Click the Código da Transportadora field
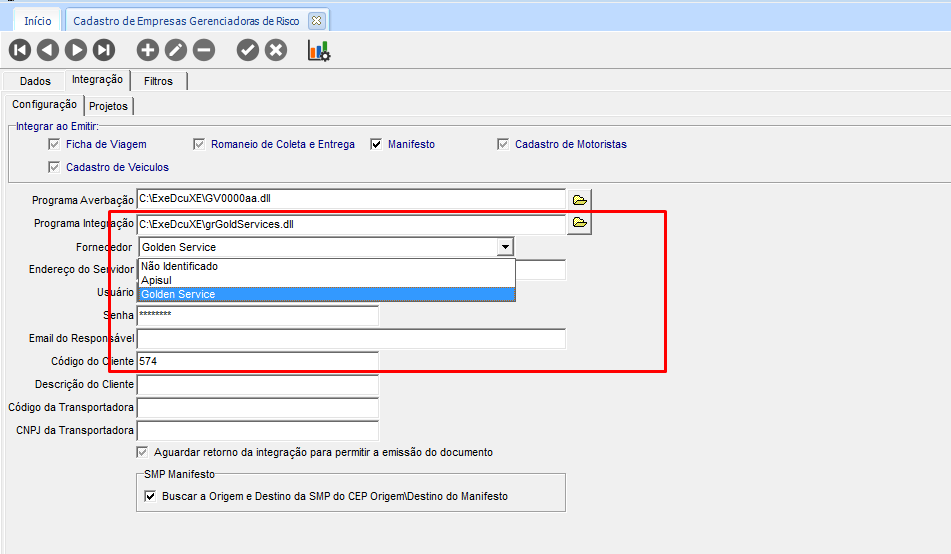Image resolution: width=951 pixels, height=554 pixels. [258, 407]
